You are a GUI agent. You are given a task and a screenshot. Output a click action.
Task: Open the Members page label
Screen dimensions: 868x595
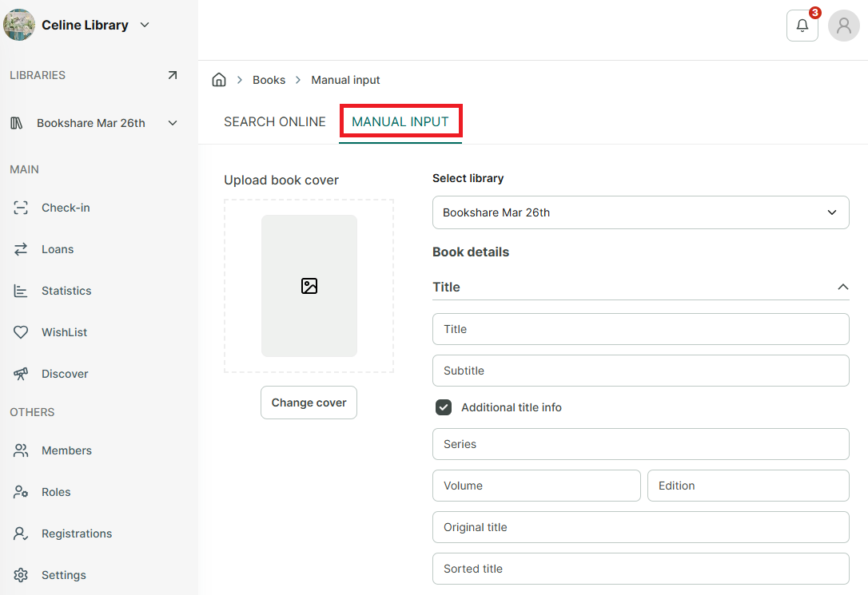(x=66, y=450)
